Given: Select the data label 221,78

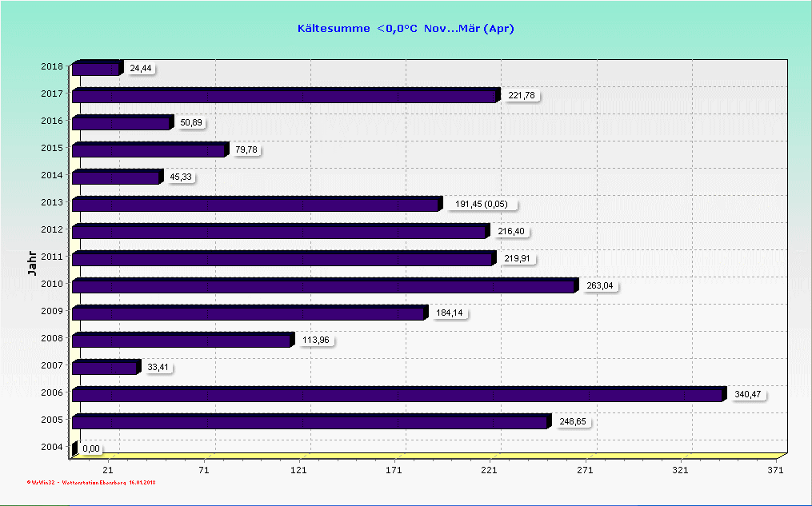Looking at the screenshot, I should click(521, 95).
